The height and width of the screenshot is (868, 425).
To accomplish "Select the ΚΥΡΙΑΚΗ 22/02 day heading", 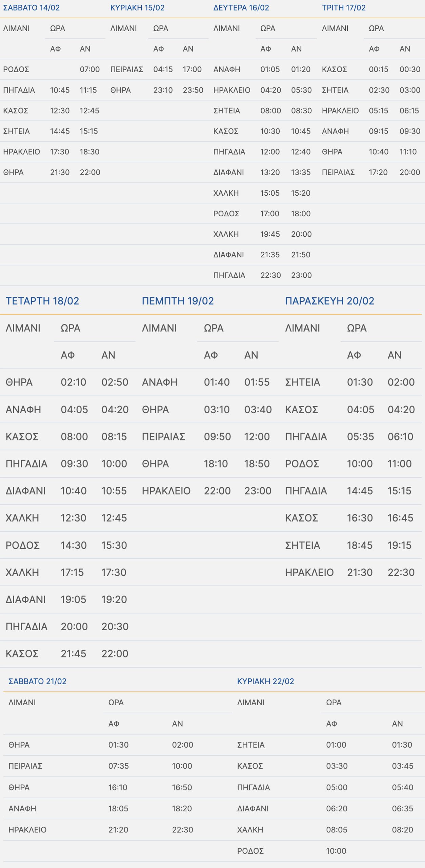I will tap(265, 681).
